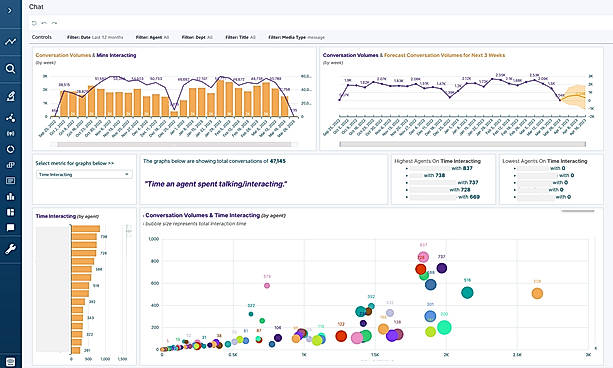Click the topmost bar in Time Interacting chart
Screen dimensions: 613x368
coord(86,229)
